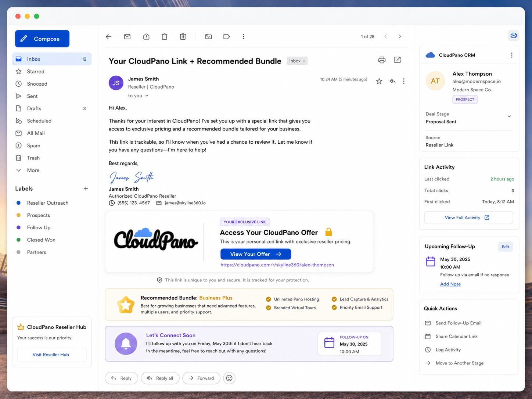
Task: Click View Your Offer button
Action: point(256,254)
